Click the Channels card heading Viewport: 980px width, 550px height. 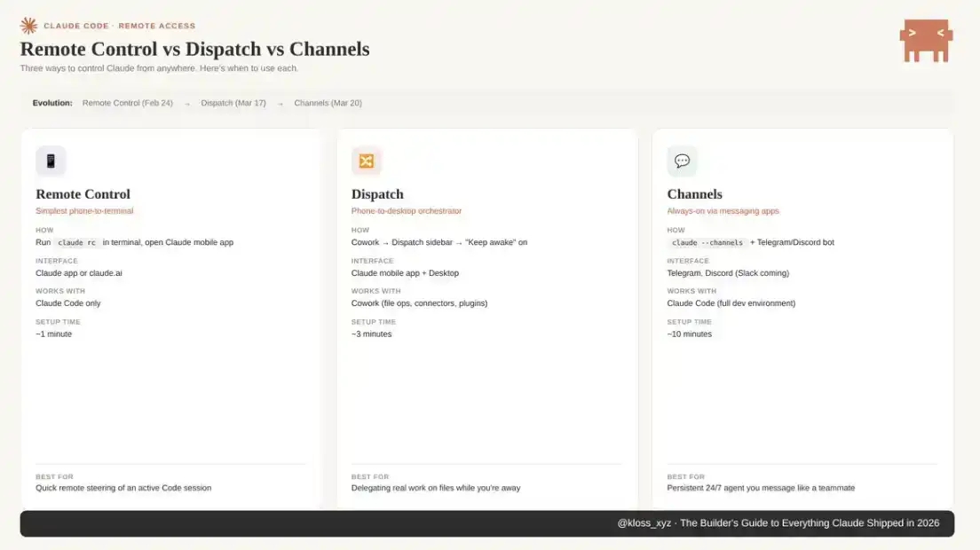tap(694, 194)
